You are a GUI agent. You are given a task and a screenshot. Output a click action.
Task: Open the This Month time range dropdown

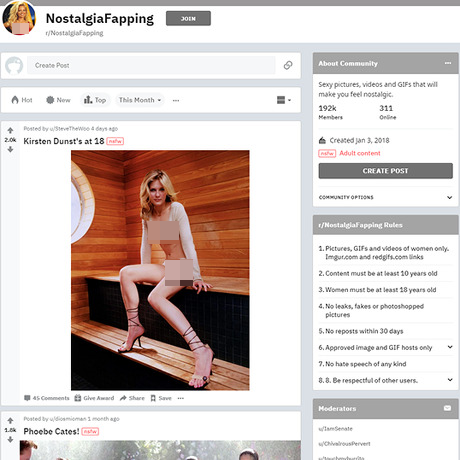(140, 100)
